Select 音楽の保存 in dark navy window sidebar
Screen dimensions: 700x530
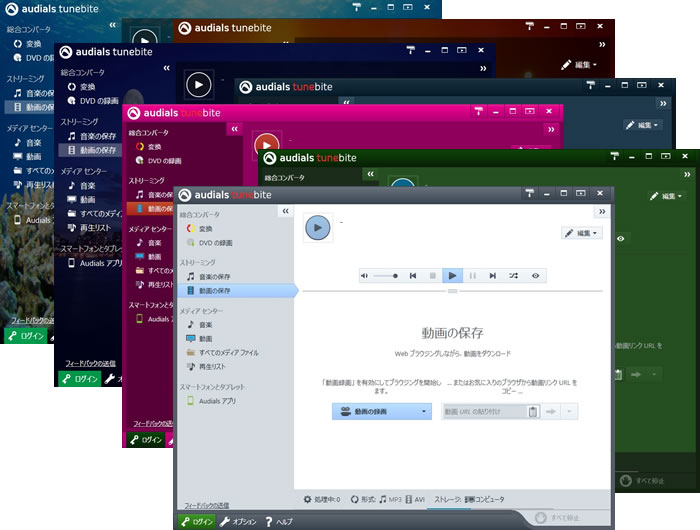click(92, 136)
